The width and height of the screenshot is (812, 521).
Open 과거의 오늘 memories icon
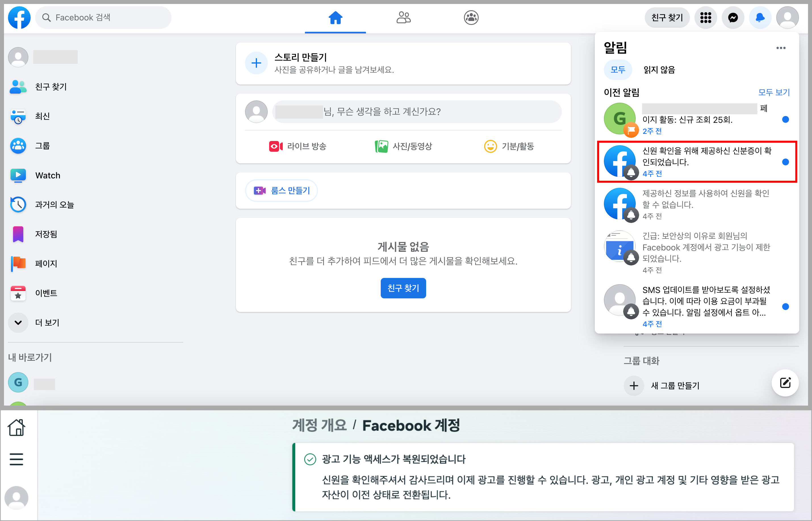tap(18, 205)
